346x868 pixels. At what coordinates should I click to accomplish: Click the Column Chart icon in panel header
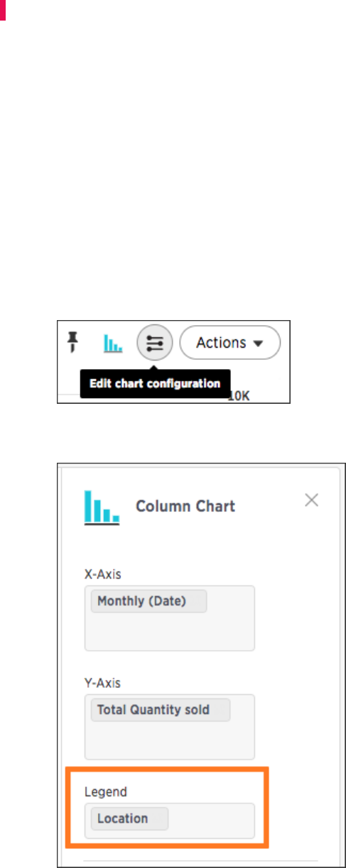(x=102, y=507)
